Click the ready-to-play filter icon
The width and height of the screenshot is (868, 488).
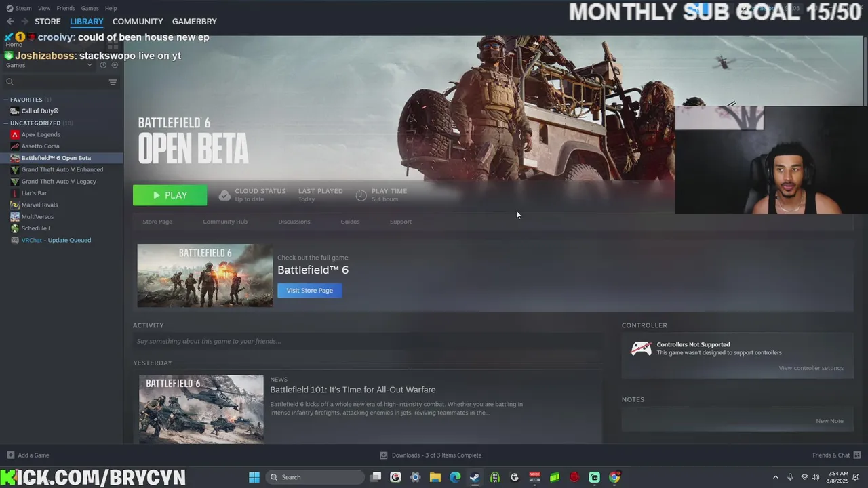coord(115,65)
